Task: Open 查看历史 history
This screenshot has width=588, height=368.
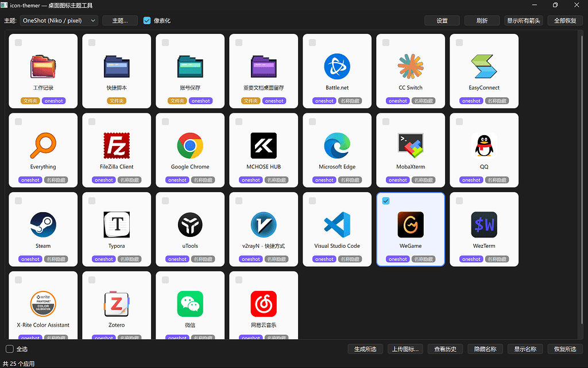Action: pos(445,349)
